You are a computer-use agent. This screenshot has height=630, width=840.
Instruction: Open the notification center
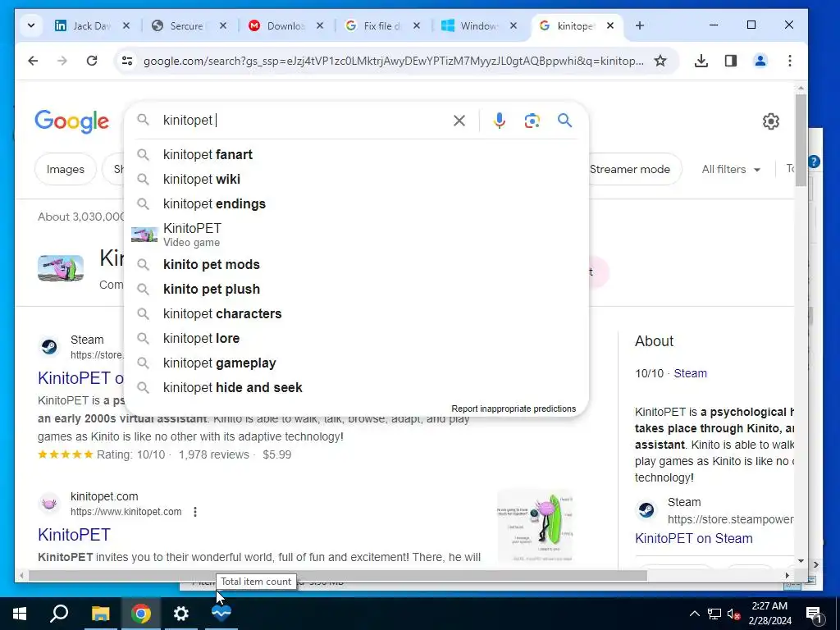814,614
